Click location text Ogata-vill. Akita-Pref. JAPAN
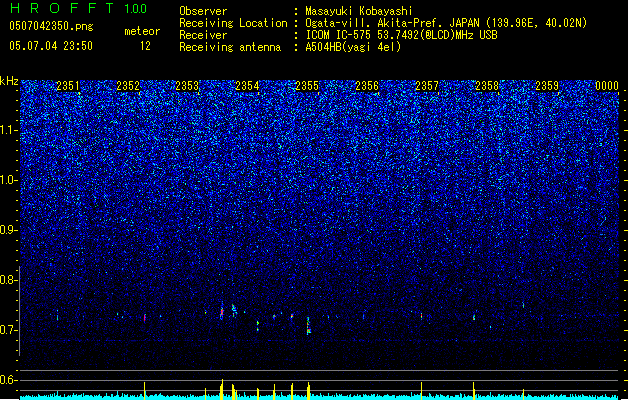 tap(393, 23)
